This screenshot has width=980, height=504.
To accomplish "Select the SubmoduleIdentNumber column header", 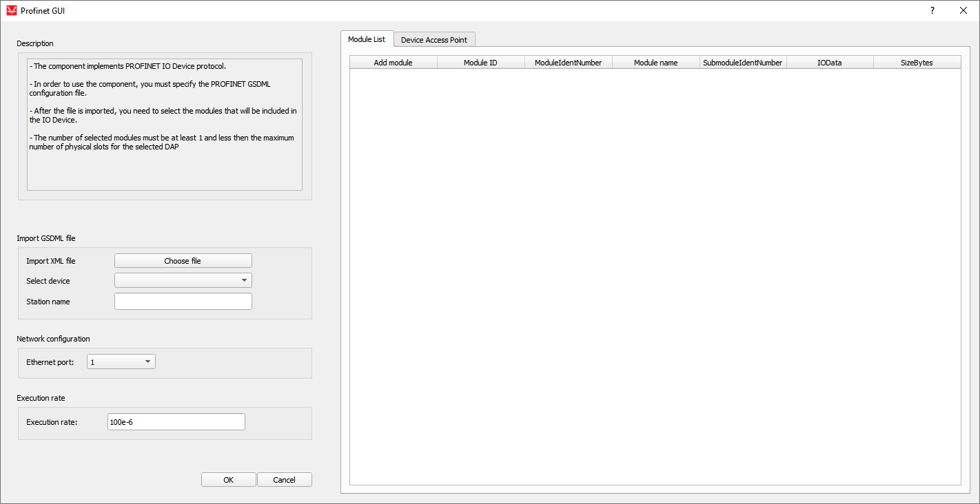I will (742, 63).
